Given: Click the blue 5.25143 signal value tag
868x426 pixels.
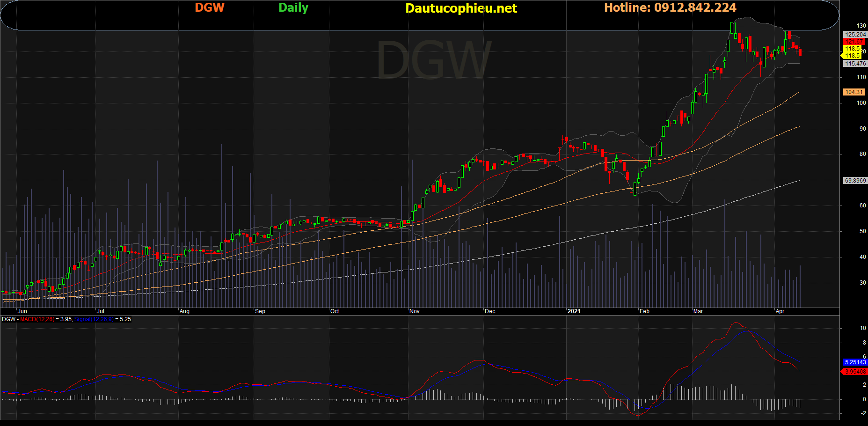Looking at the screenshot, I should click(855, 362).
